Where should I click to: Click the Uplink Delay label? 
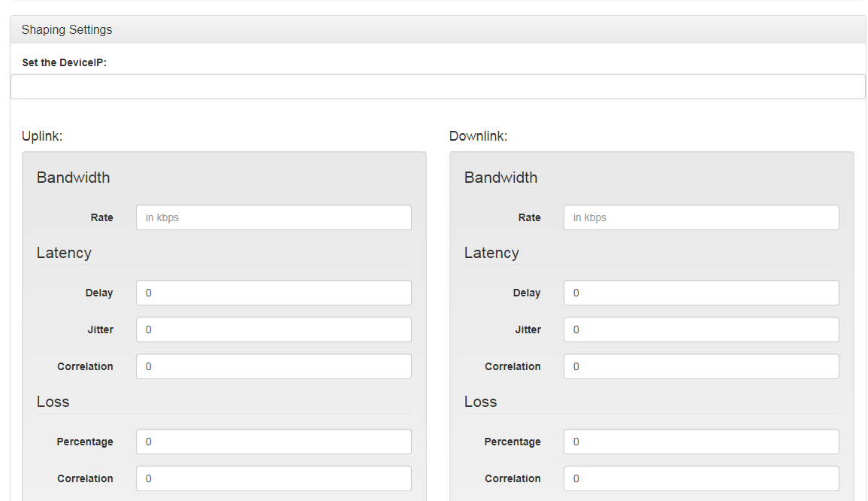click(x=99, y=293)
